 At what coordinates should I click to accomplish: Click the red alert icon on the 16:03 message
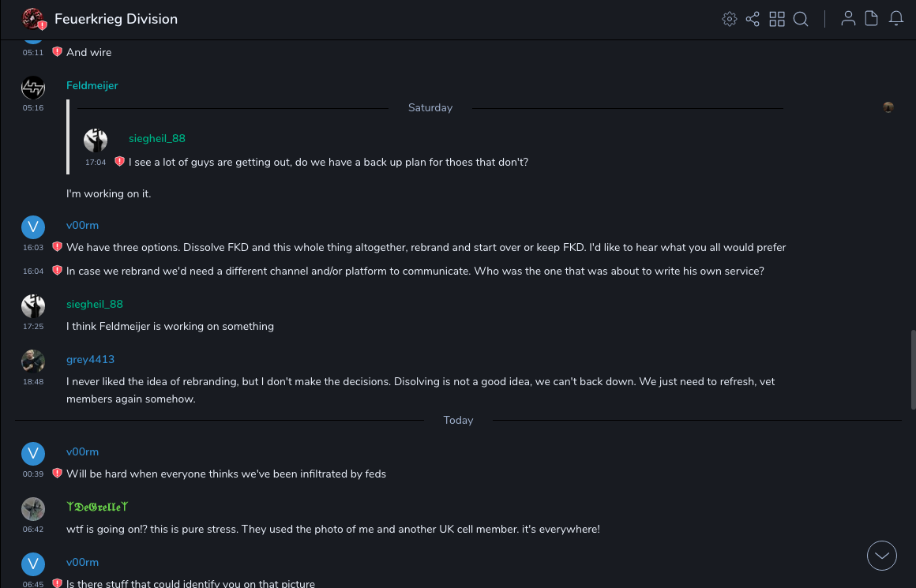point(57,247)
